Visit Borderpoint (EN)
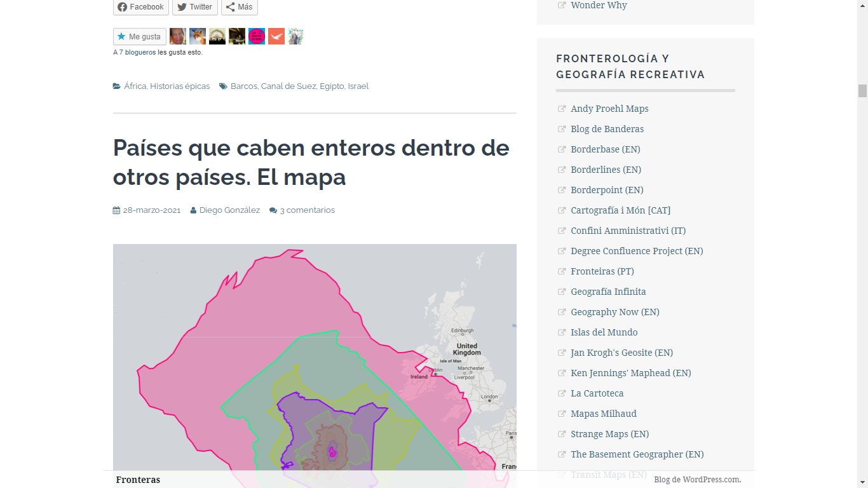 [607, 190]
